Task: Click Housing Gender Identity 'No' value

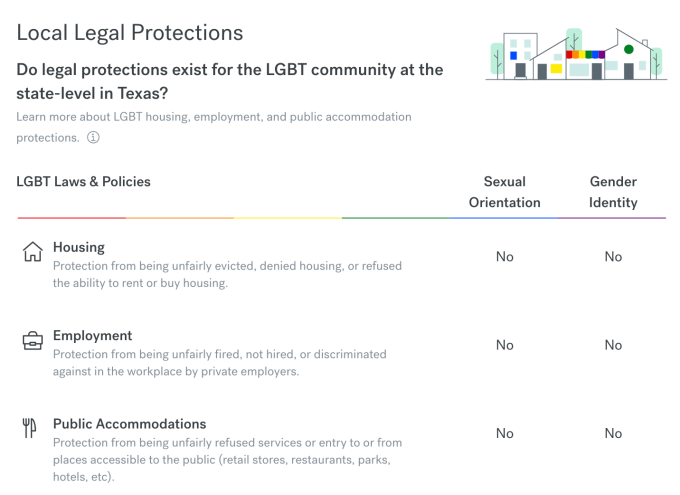Action: coord(613,257)
